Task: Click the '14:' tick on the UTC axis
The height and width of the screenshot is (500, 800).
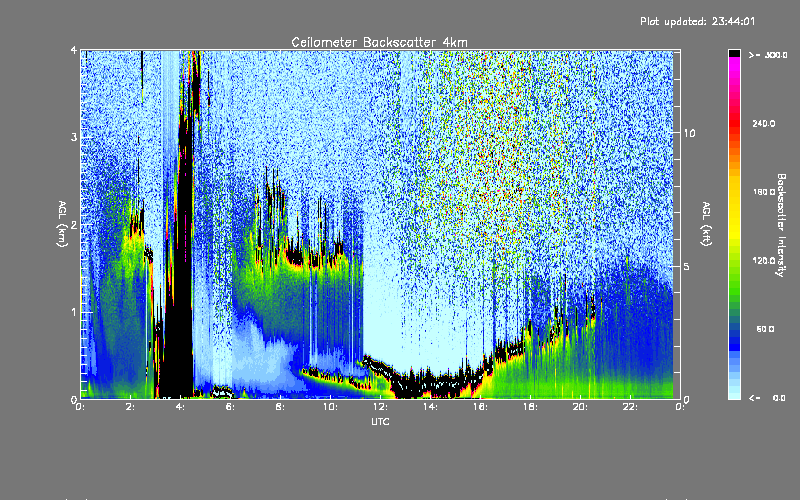Action: tap(430, 407)
